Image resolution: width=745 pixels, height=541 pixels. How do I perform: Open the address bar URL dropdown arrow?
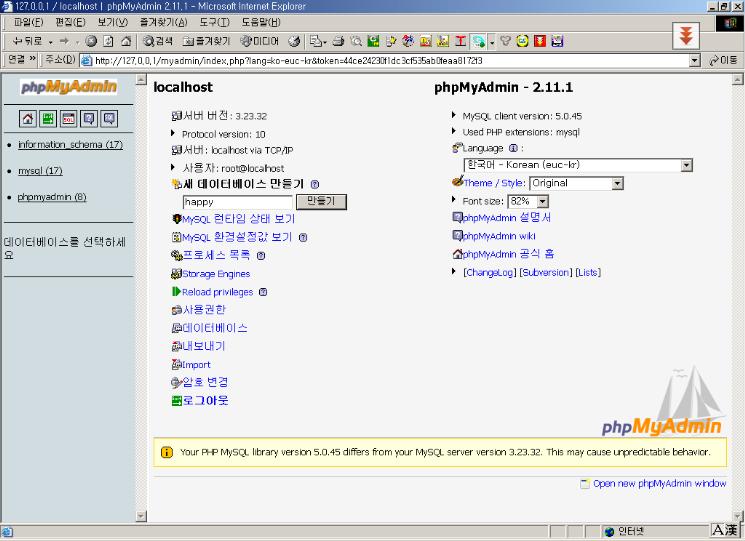pyautogui.click(x=695, y=60)
